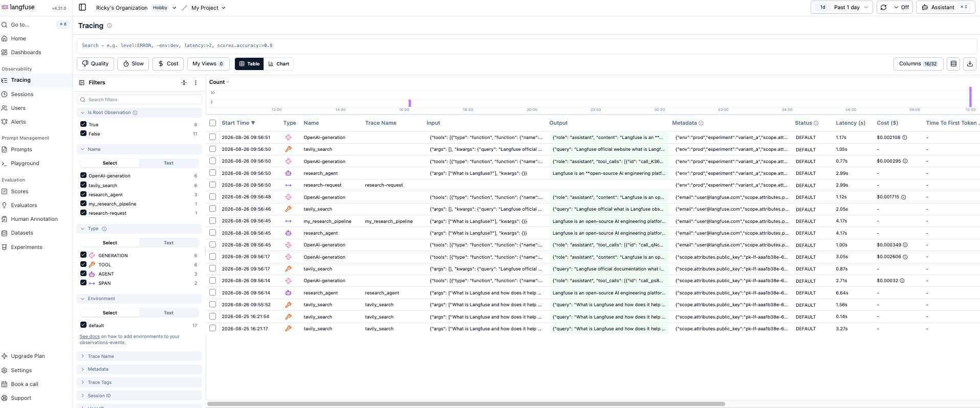
Task: Uncheck TOOL type filter
Action: 83,264
